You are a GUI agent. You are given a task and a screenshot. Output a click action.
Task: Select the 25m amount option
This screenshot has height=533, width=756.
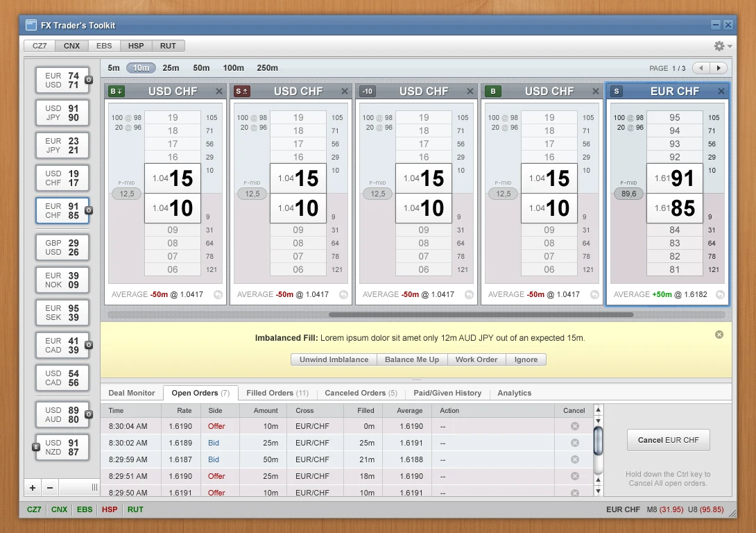click(171, 68)
